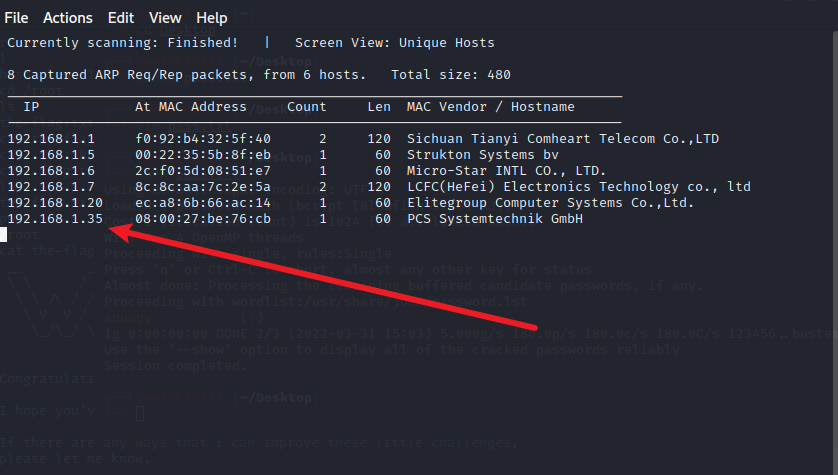
Task: Click the "Screen View: Unique Hosts" status text
Action: [x=395, y=43]
